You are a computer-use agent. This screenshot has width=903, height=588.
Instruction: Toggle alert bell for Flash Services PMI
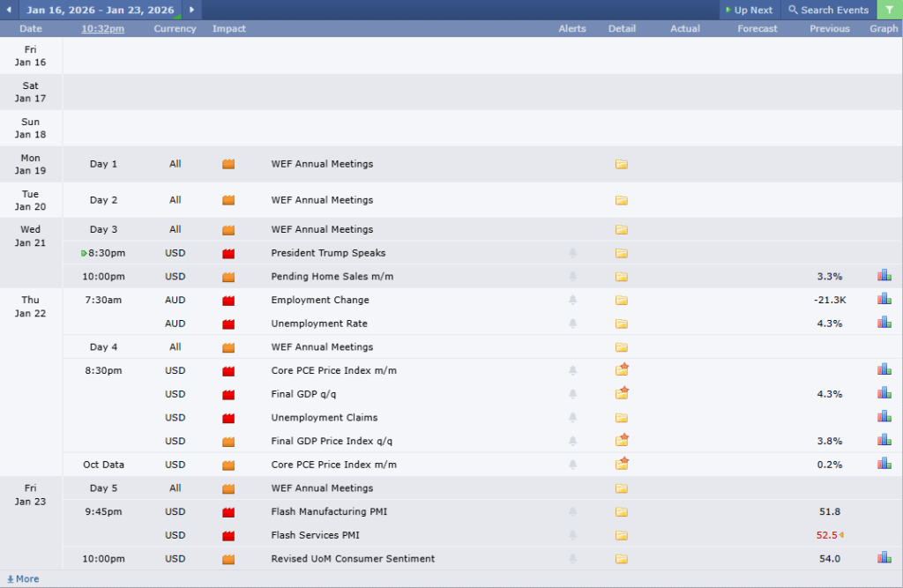[572, 535]
